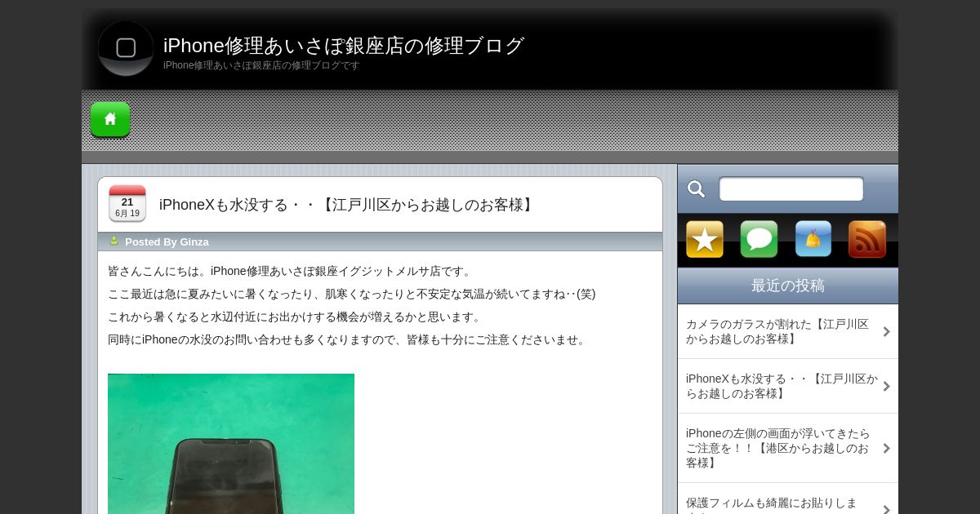
Task: Click the Posted By Ginza text
Action: click(x=167, y=241)
